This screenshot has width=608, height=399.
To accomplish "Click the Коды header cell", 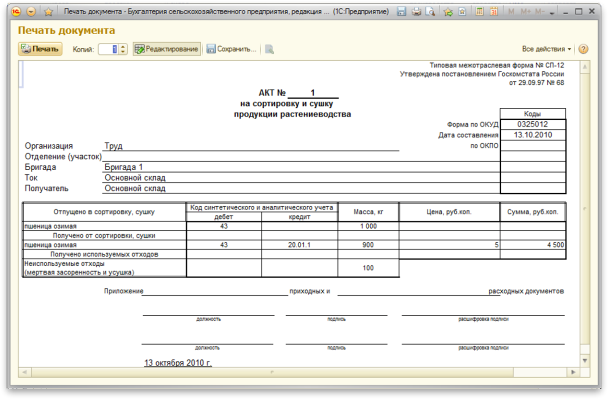I will [533, 114].
